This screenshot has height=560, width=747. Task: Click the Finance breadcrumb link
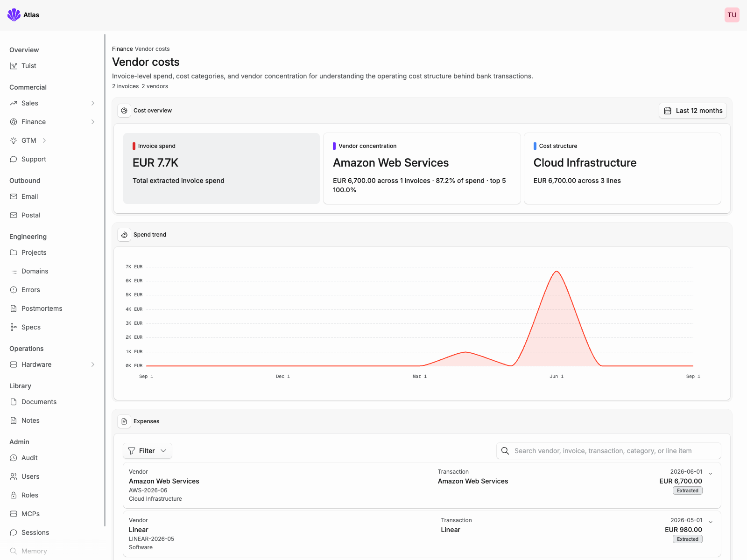coord(122,49)
